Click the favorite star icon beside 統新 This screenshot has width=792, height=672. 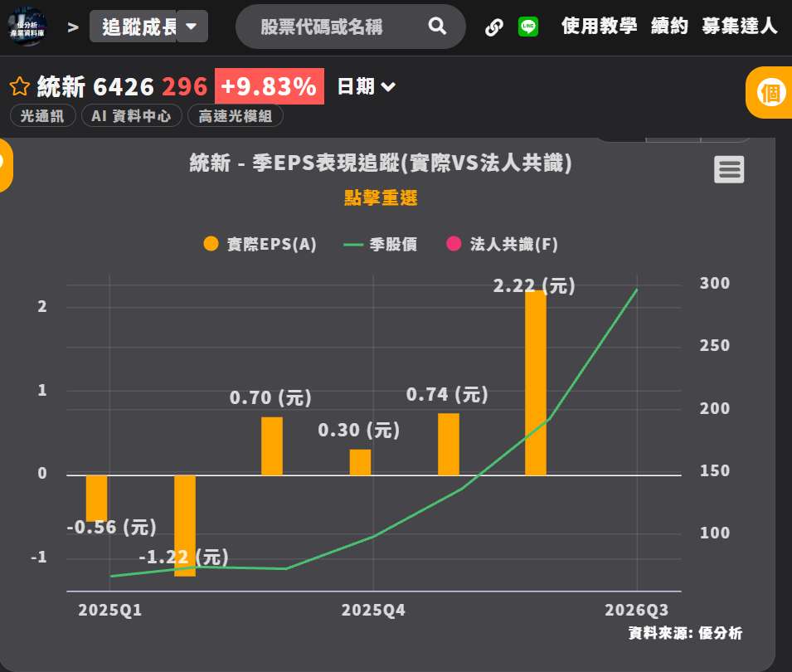coord(20,86)
